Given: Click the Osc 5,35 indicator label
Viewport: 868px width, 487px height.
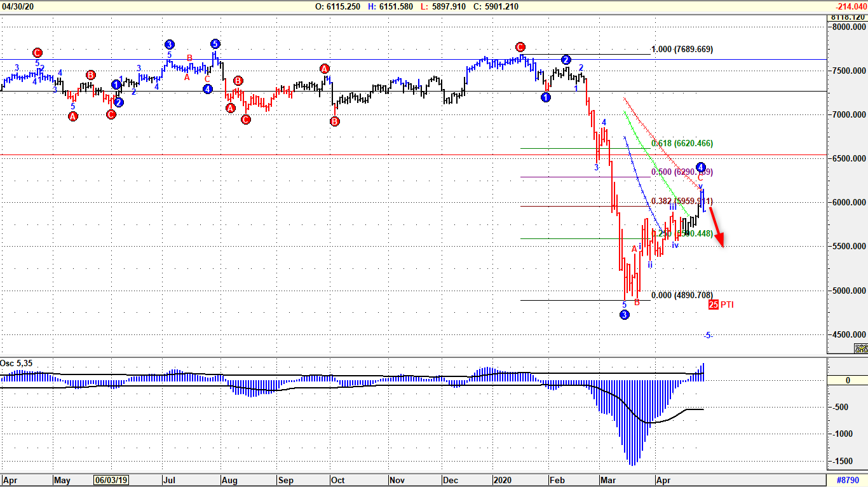Looking at the screenshot, I should coord(17,362).
